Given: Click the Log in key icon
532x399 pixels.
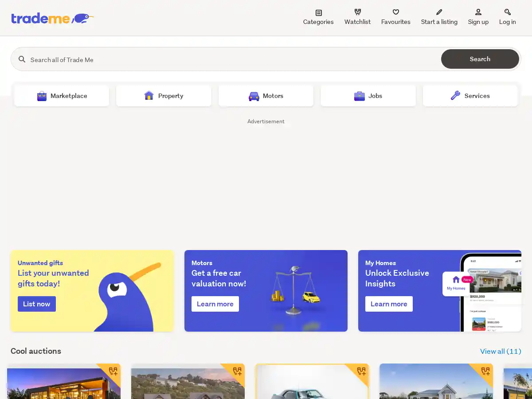Looking at the screenshot, I should pyautogui.click(x=507, y=12).
